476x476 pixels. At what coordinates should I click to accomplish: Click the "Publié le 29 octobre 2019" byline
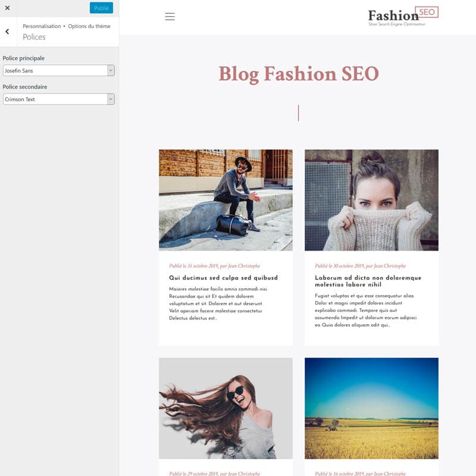coord(214,474)
